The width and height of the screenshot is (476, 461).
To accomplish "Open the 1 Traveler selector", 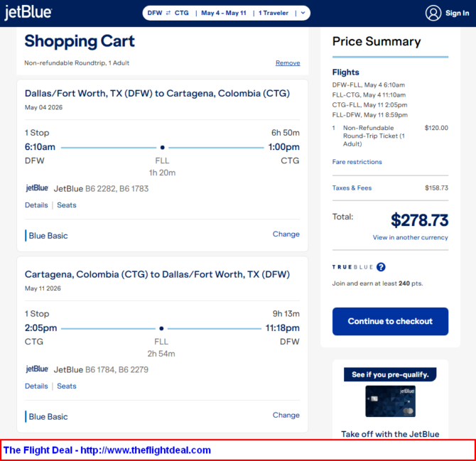I will click(x=274, y=13).
